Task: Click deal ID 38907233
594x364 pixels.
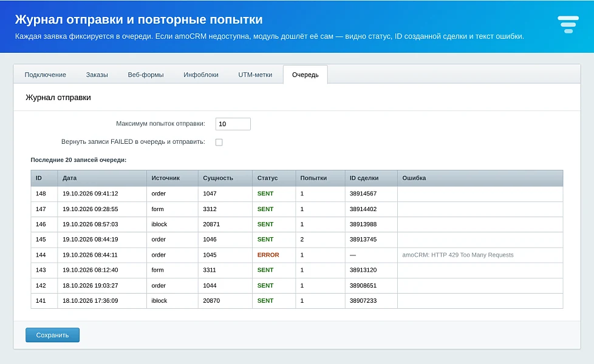Action: pyautogui.click(x=363, y=301)
